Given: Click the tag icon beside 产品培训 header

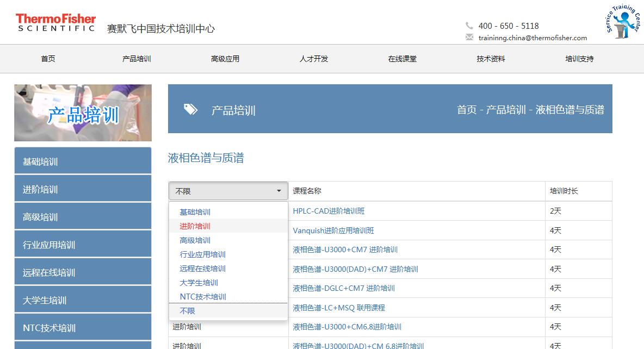Looking at the screenshot, I should (x=190, y=109).
